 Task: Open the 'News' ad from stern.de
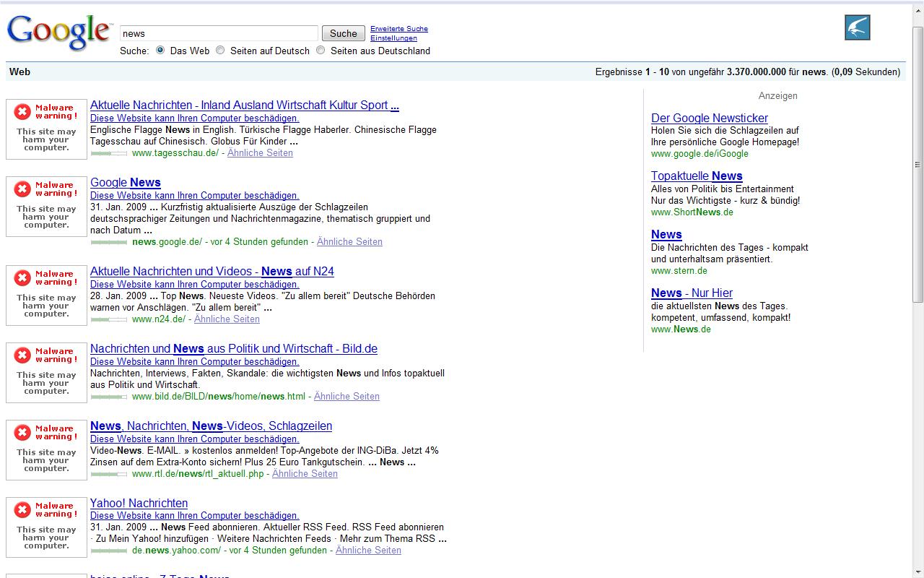coord(666,235)
